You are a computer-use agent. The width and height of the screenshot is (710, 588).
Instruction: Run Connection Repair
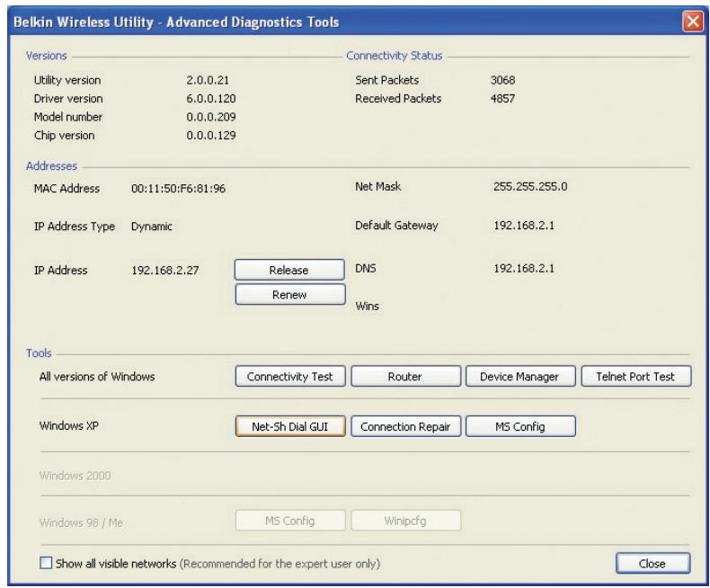pyautogui.click(x=405, y=426)
